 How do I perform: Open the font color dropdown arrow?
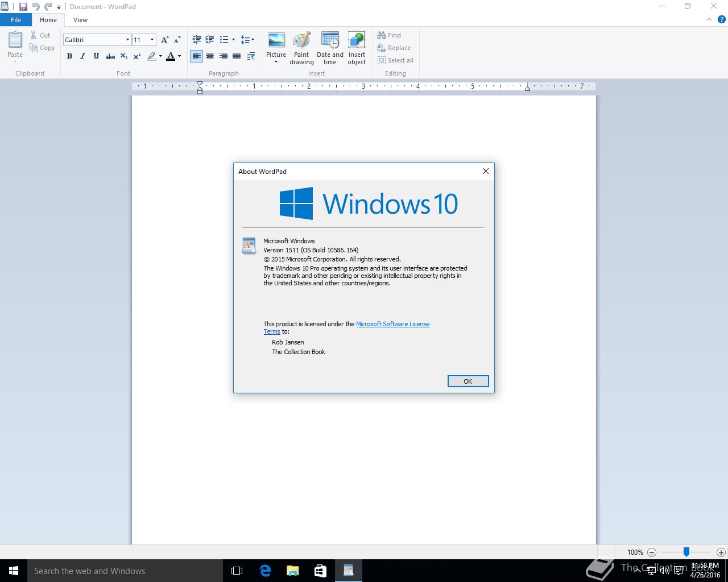tap(179, 56)
